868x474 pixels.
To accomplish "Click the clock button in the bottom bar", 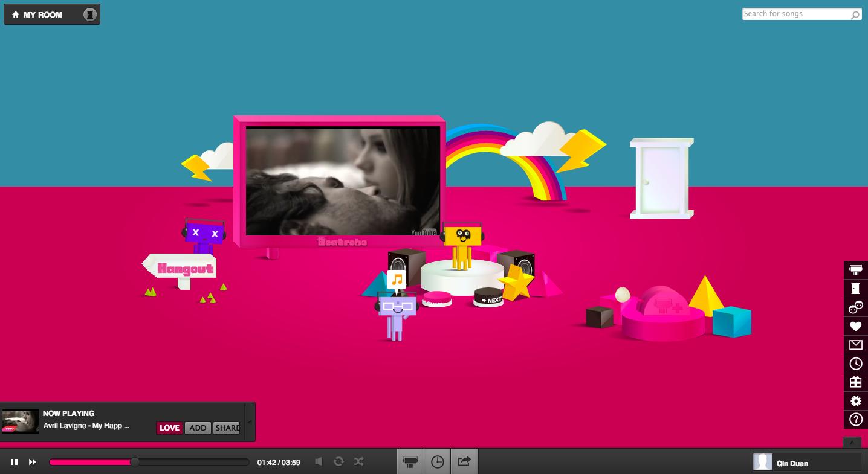I will click(x=438, y=461).
